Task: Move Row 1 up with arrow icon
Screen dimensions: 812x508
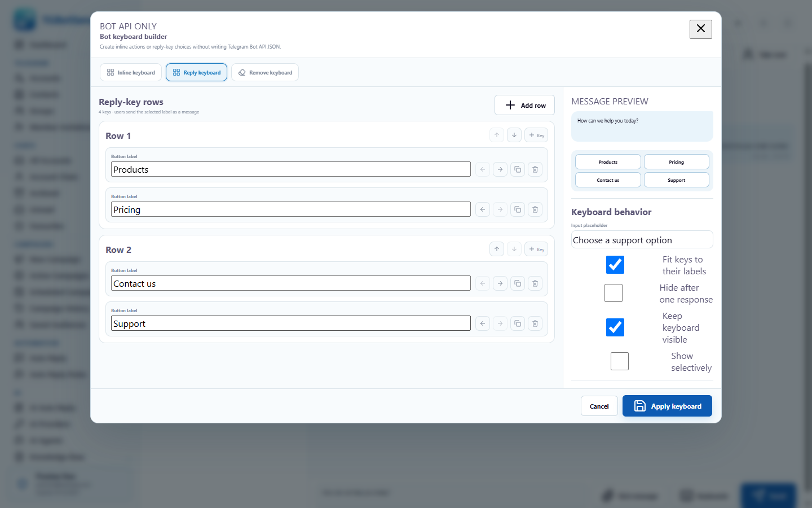Action: [x=497, y=135]
